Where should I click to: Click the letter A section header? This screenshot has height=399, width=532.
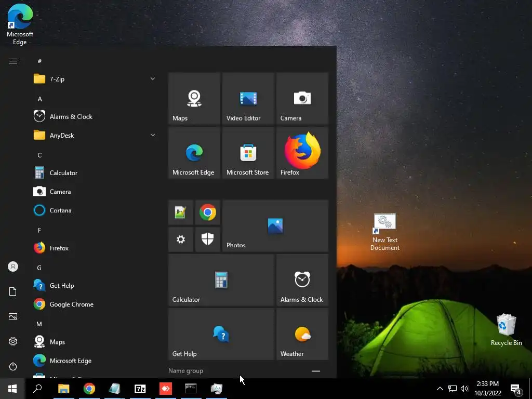click(x=39, y=99)
